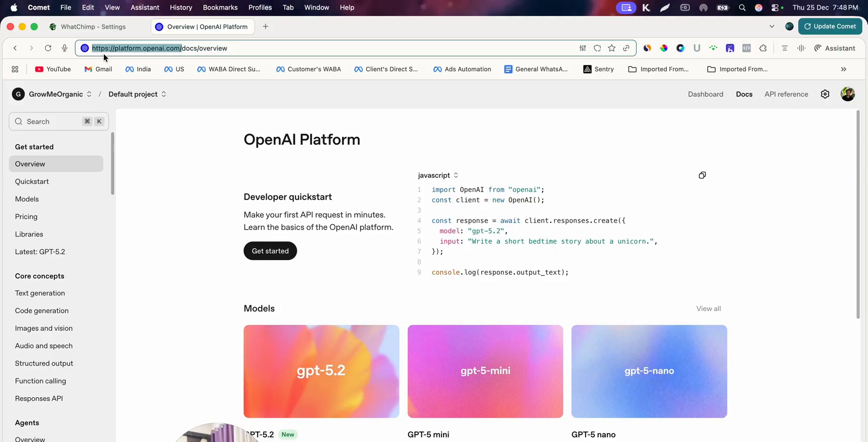Open the user profile avatar in the header

coord(848,94)
